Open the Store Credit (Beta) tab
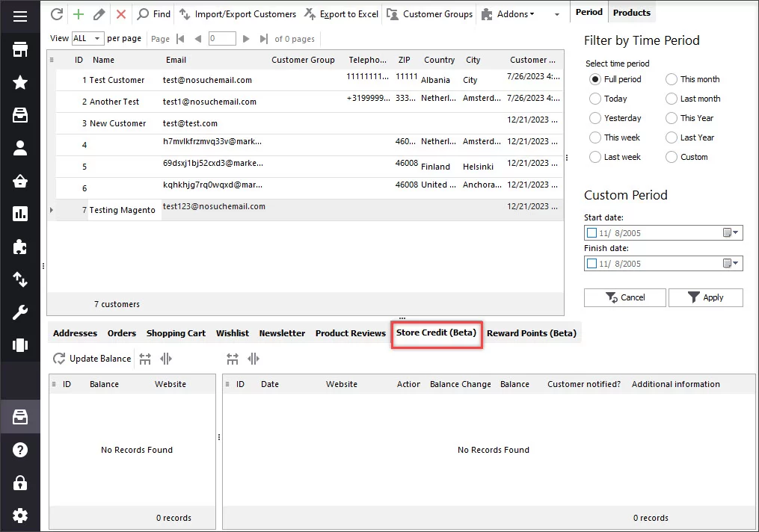The image size is (759, 532). pos(436,332)
